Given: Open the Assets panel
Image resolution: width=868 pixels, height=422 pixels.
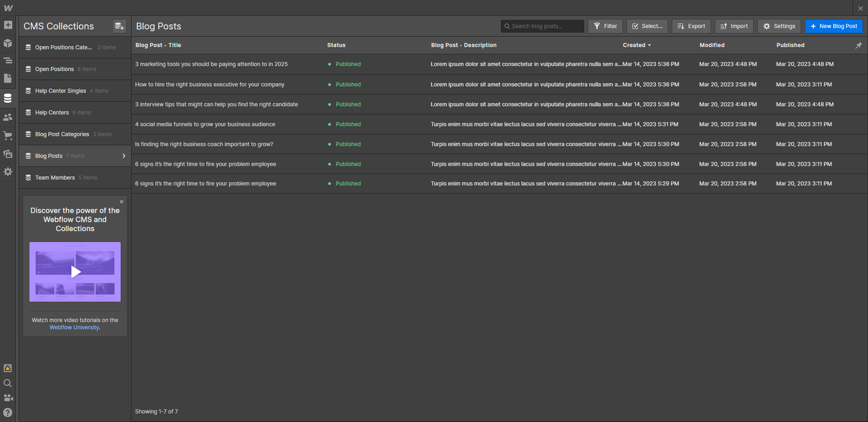Looking at the screenshot, I should (x=8, y=154).
